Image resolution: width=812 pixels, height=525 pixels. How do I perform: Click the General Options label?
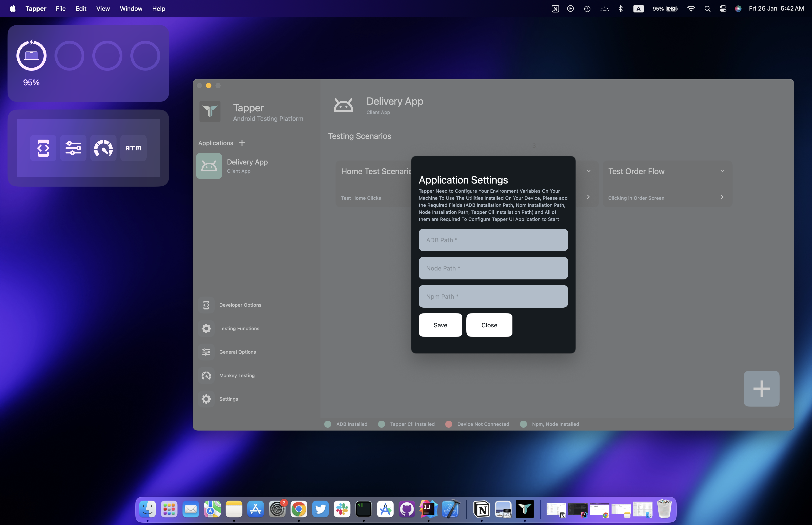click(x=238, y=352)
